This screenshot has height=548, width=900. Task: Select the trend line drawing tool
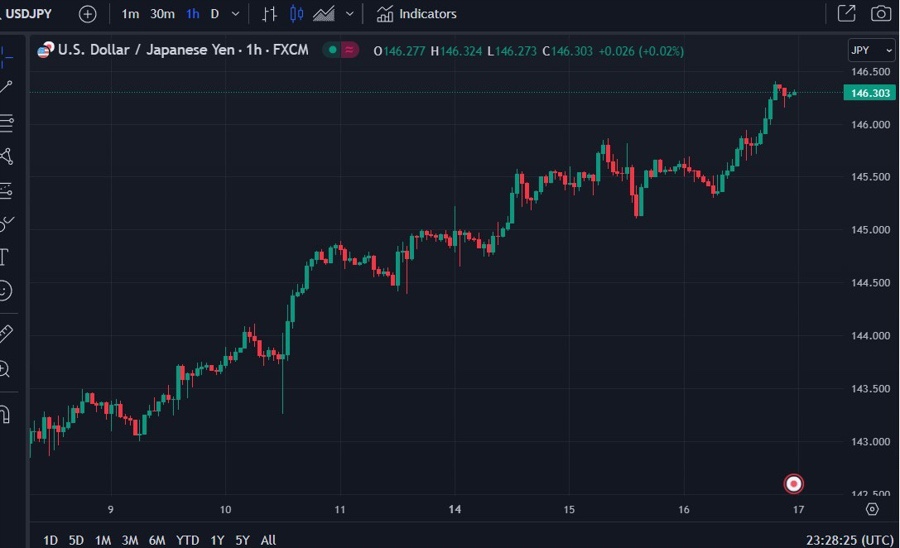[x=6, y=87]
